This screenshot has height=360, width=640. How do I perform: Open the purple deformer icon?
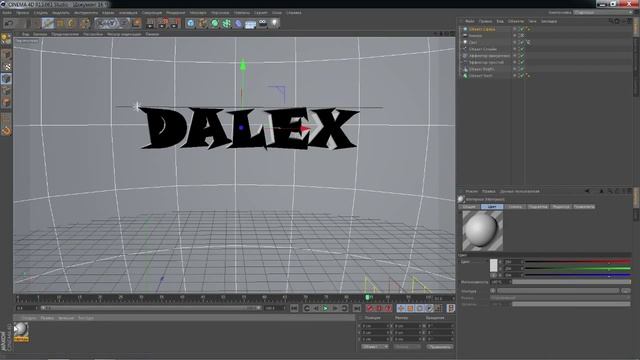tap(239, 23)
